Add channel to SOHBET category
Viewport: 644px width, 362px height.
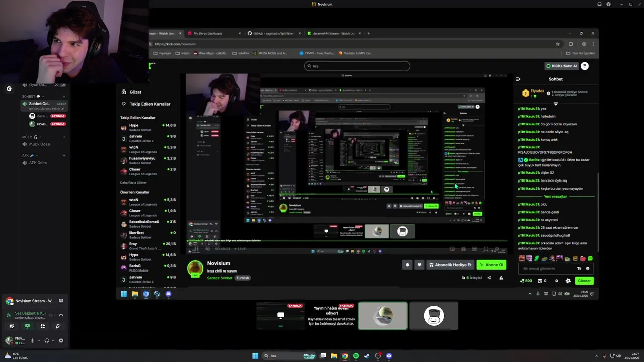pos(64,96)
